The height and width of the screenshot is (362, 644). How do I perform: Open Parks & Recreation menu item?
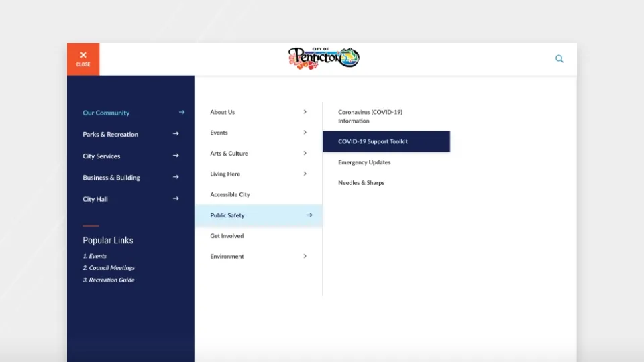click(110, 134)
